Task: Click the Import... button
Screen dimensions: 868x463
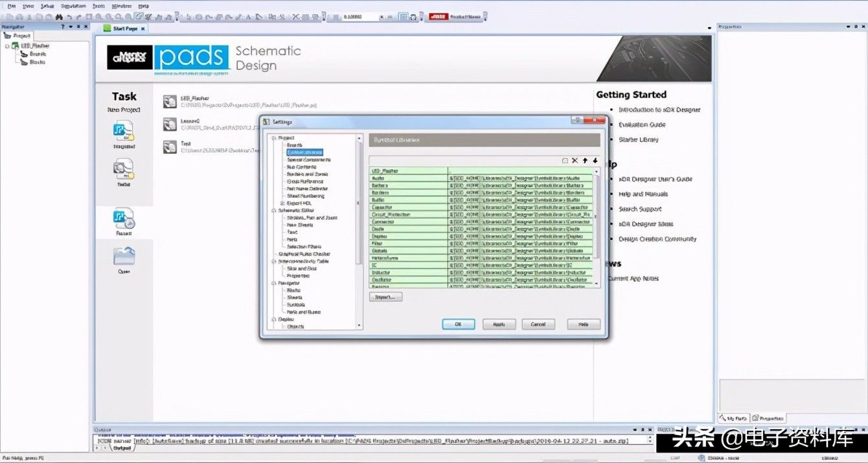Action: [x=386, y=297]
